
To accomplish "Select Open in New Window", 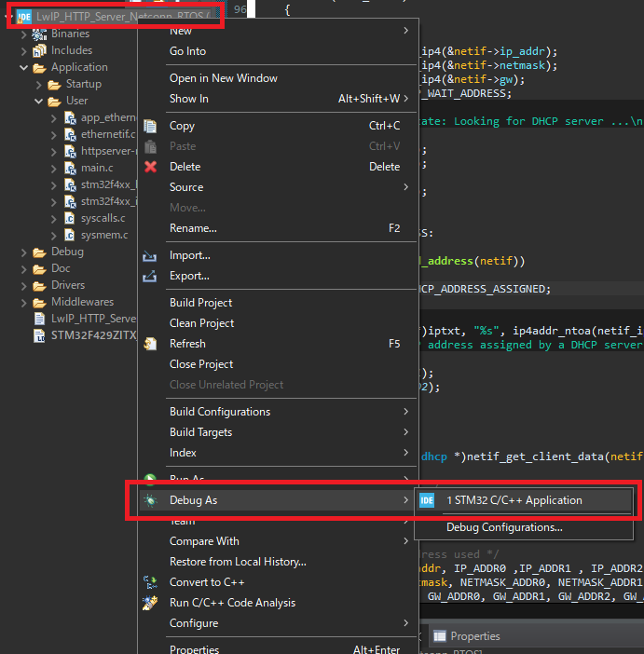I will (278, 78).
